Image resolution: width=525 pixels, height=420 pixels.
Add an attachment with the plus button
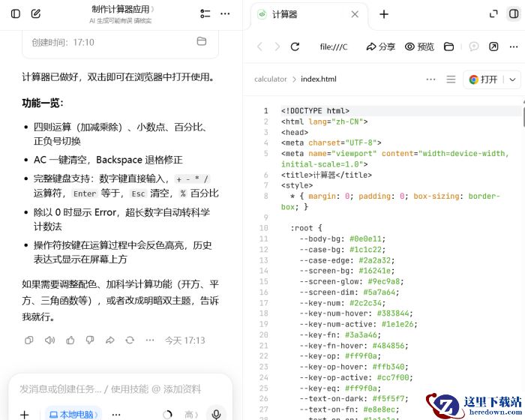[x=25, y=415]
